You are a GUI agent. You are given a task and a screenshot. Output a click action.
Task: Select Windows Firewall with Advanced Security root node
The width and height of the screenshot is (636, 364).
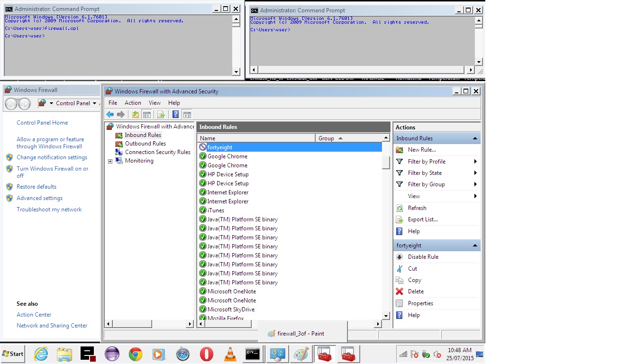pyautogui.click(x=155, y=127)
